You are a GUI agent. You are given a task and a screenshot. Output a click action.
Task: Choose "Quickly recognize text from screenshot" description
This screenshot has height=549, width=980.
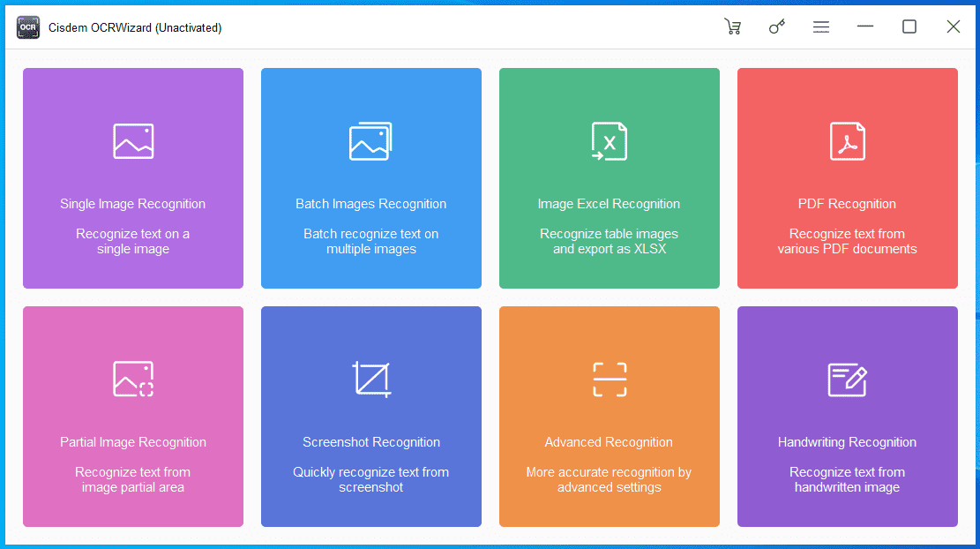(370, 479)
